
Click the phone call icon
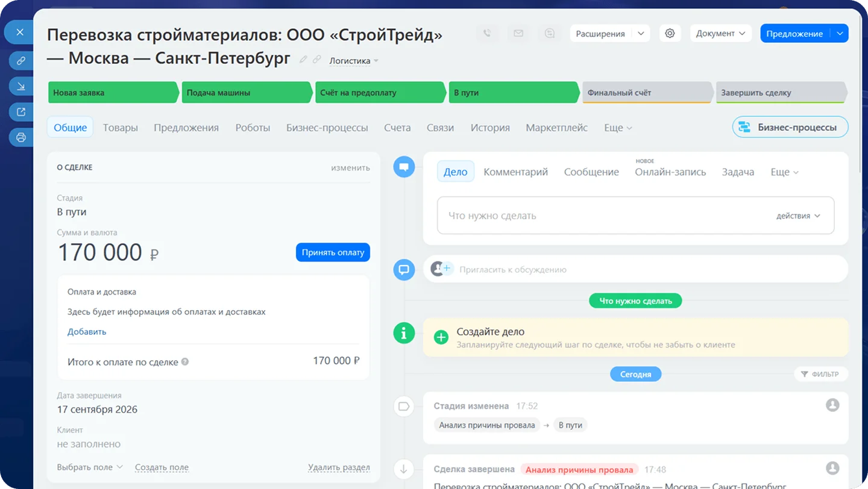point(487,34)
